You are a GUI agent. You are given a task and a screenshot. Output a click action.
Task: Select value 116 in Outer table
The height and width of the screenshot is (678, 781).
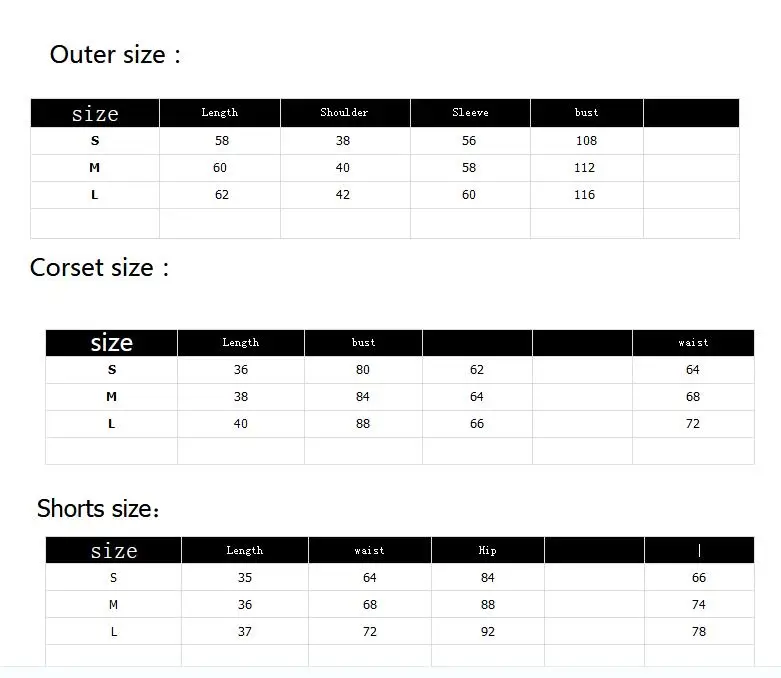pos(584,195)
